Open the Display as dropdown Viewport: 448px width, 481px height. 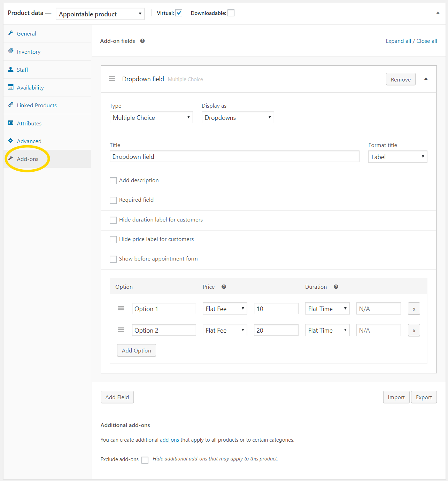click(x=238, y=117)
